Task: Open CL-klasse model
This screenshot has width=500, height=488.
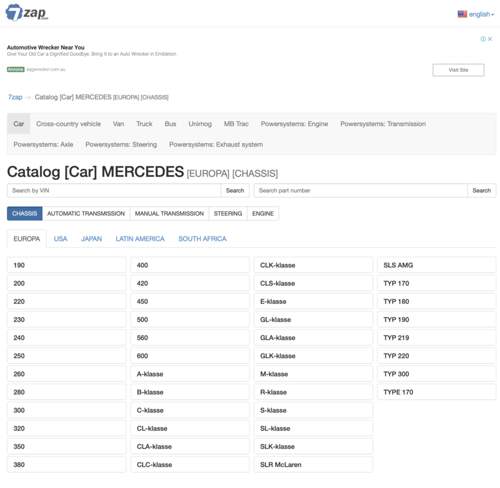Action: click(x=190, y=428)
